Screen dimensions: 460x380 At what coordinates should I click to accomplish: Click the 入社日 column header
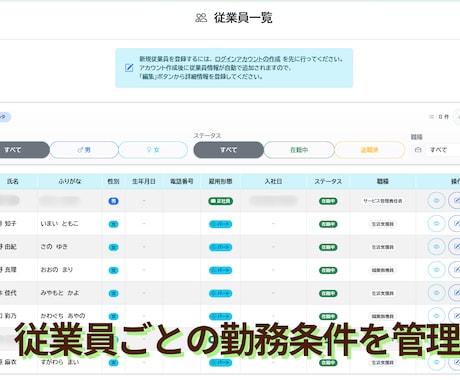coord(273,181)
